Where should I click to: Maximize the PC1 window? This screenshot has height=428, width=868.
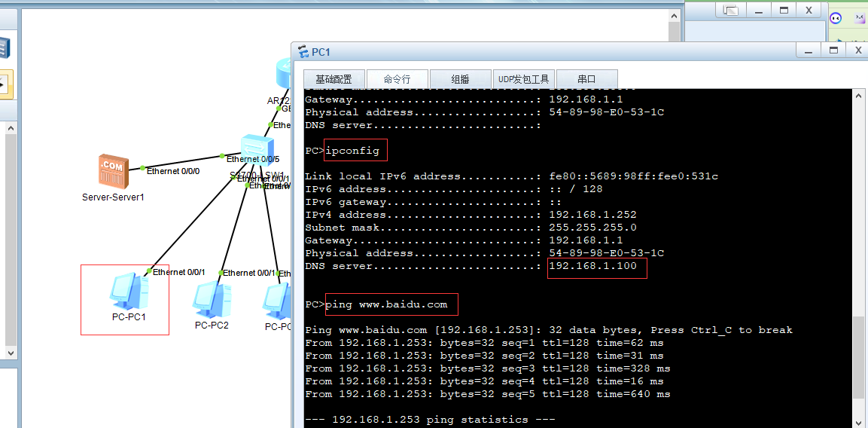tap(833, 50)
